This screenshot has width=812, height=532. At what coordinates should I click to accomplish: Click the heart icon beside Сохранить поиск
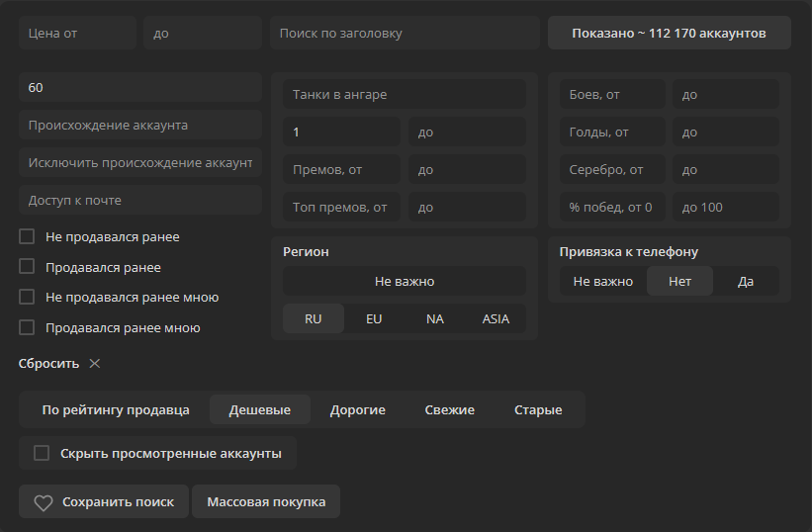pos(43,502)
